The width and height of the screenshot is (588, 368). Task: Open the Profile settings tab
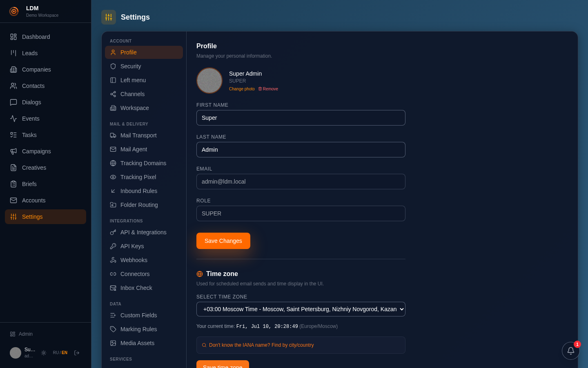[144, 52]
